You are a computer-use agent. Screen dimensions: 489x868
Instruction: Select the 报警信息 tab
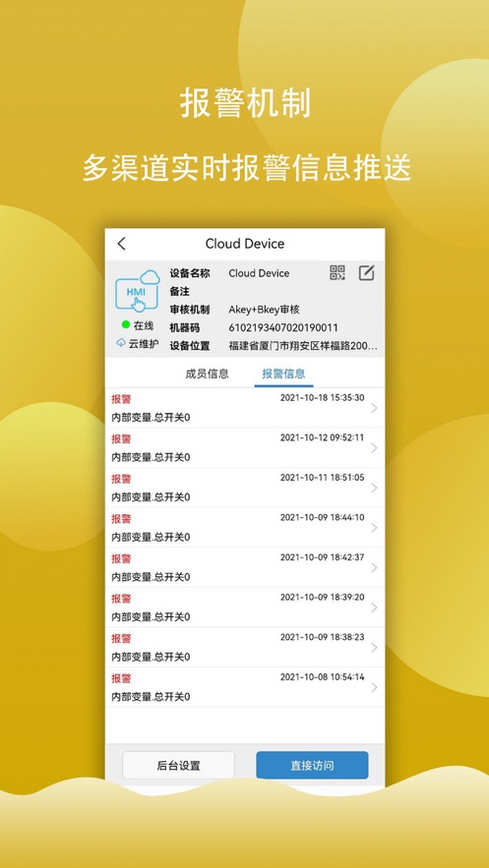click(x=283, y=374)
